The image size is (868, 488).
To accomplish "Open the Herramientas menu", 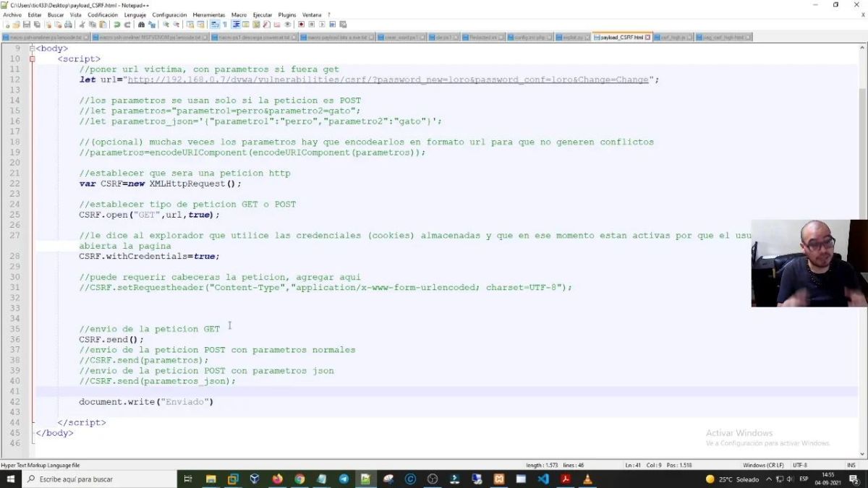I will 209,14.
